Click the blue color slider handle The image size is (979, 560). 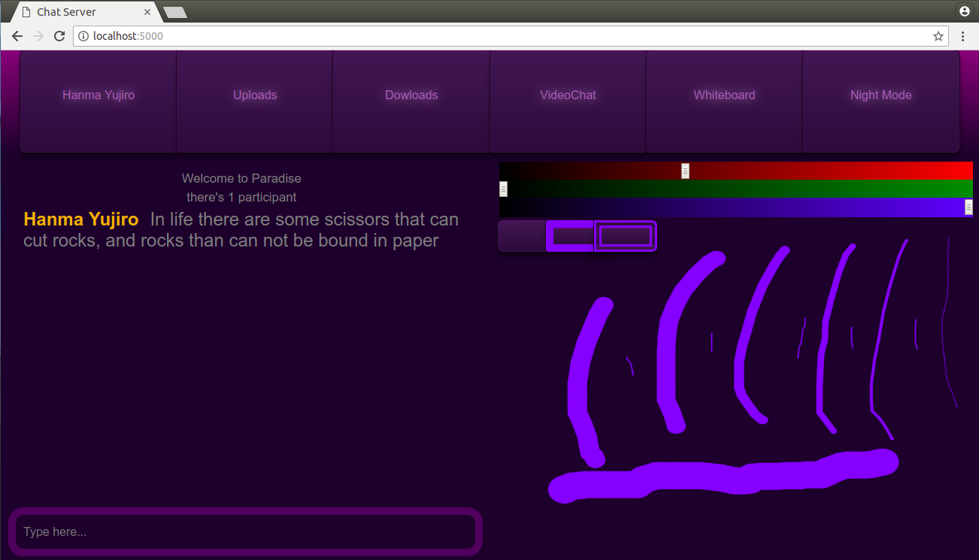[968, 207]
